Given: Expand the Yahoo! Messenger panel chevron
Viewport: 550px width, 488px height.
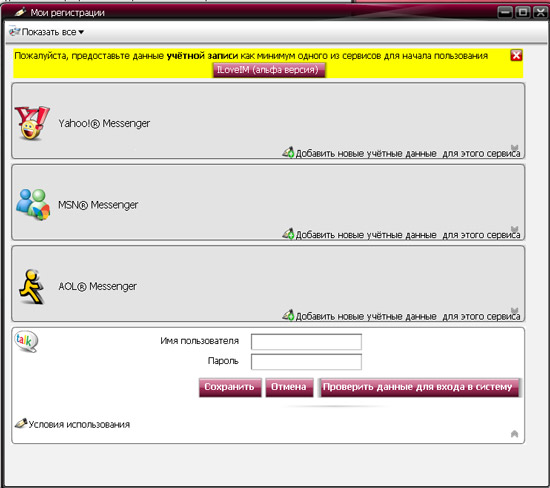Looking at the screenshot, I should (514, 147).
